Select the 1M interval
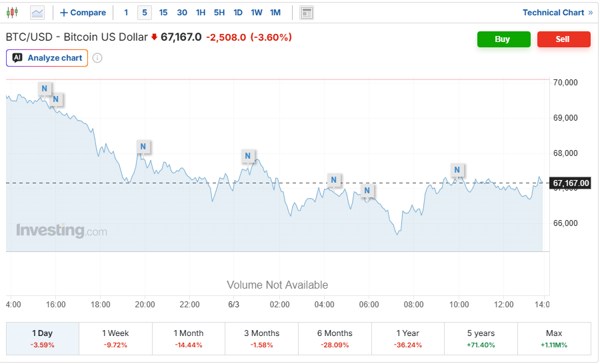The width and height of the screenshot is (600, 364). [x=275, y=13]
